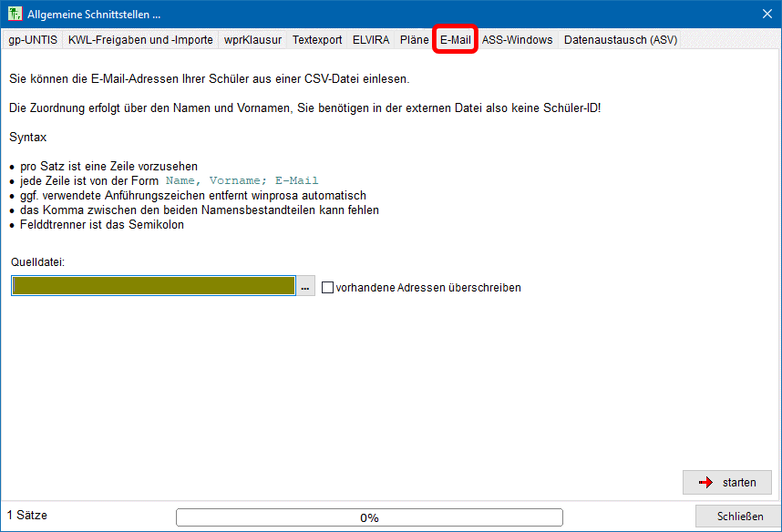Close the Allgemeine Schnittstellen window

pos(767,14)
